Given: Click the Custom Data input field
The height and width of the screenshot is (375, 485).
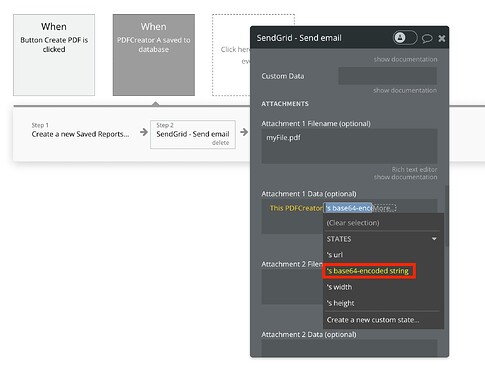Looking at the screenshot, I should [x=387, y=76].
